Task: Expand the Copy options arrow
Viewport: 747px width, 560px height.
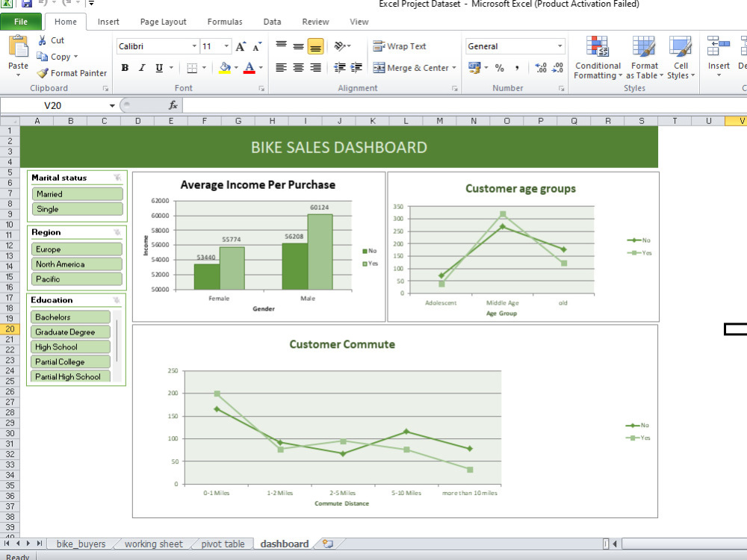Action: [x=75, y=57]
